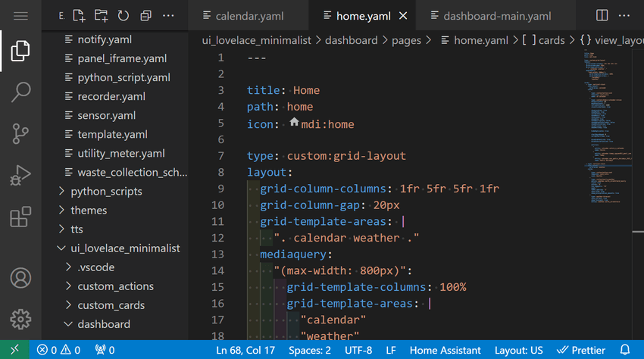
Task: Open the Manage gear settings icon
Action: pos(20,319)
